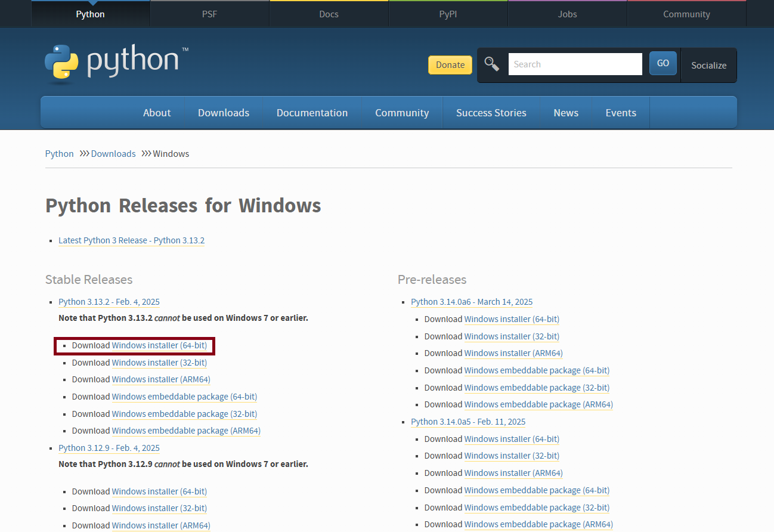Open the Success Stories section
The height and width of the screenshot is (532, 774).
coord(491,113)
